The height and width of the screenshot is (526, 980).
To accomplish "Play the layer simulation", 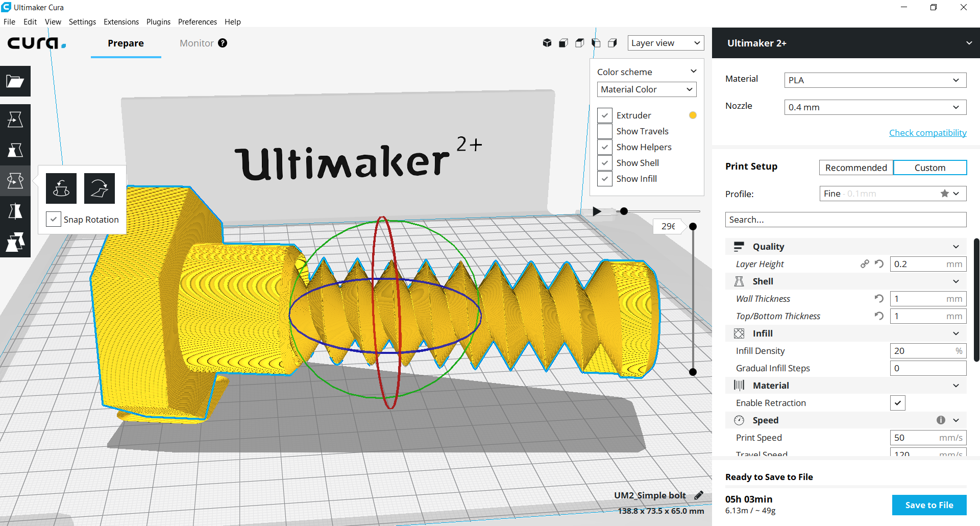I will tap(597, 211).
